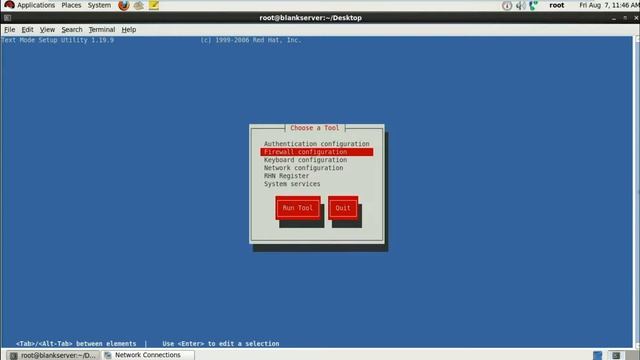Viewport: 640px width, 360px height.
Task: Click the network manager tray icon
Action: 533,5
